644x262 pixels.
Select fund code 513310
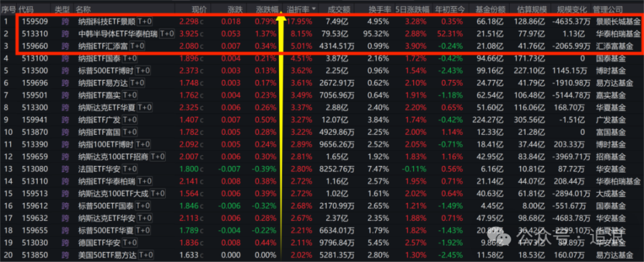click(x=35, y=34)
